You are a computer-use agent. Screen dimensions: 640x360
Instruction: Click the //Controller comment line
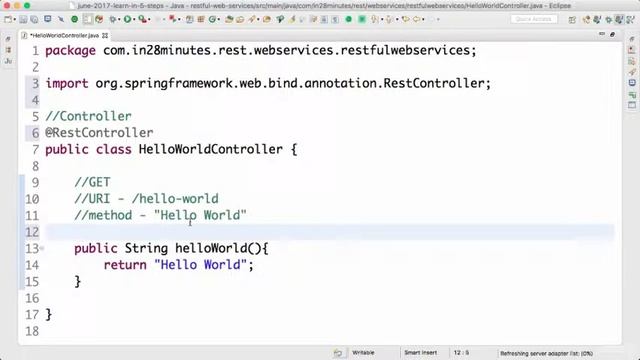(x=89, y=116)
